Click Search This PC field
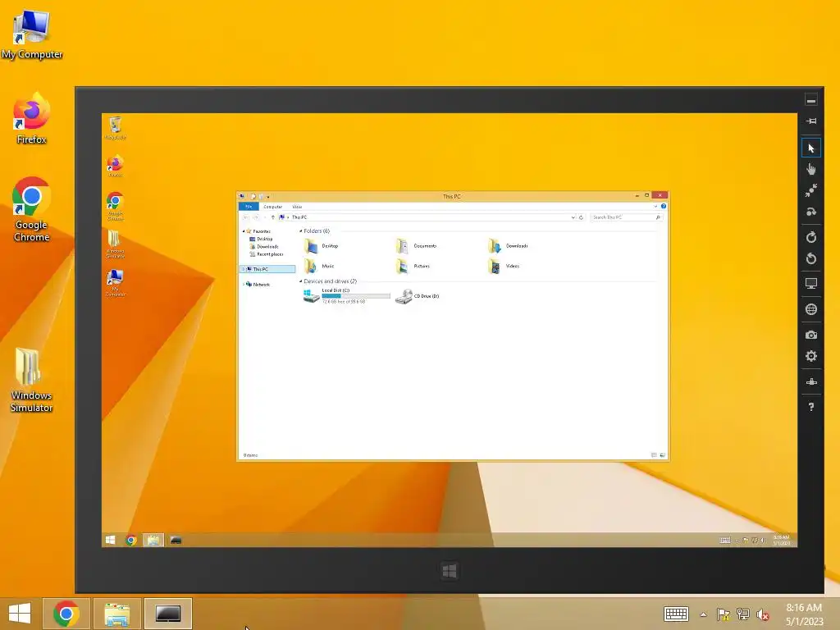The image size is (840, 630). coord(626,217)
